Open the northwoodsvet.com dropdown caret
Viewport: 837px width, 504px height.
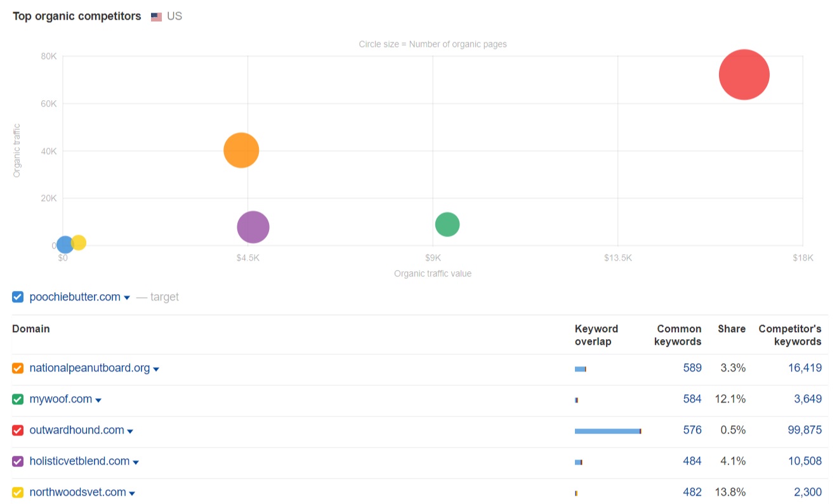pyautogui.click(x=132, y=493)
